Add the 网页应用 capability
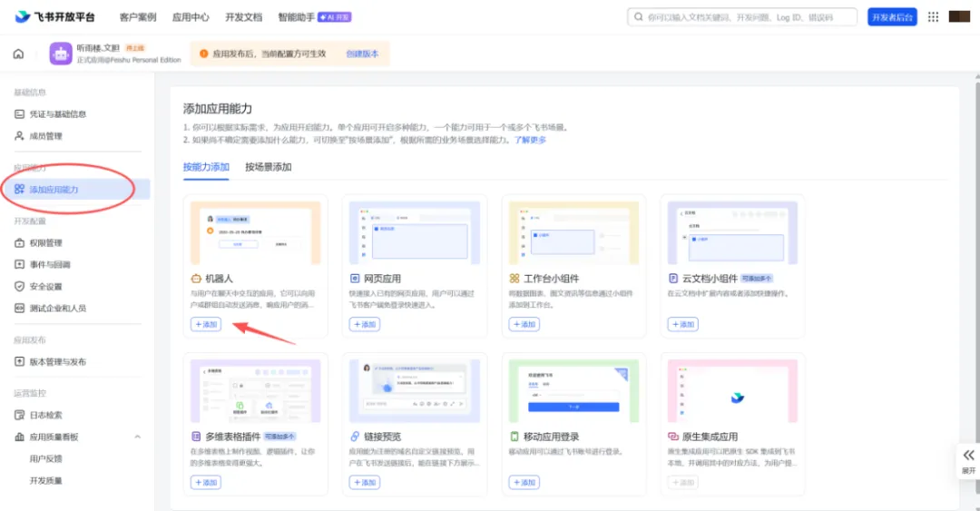Viewport: 980px width, 511px height. coord(365,324)
